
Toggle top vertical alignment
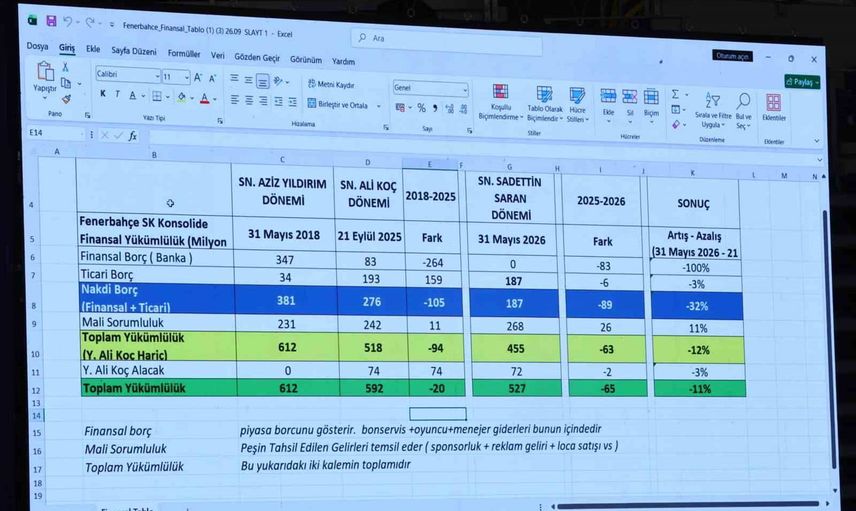click(x=234, y=79)
